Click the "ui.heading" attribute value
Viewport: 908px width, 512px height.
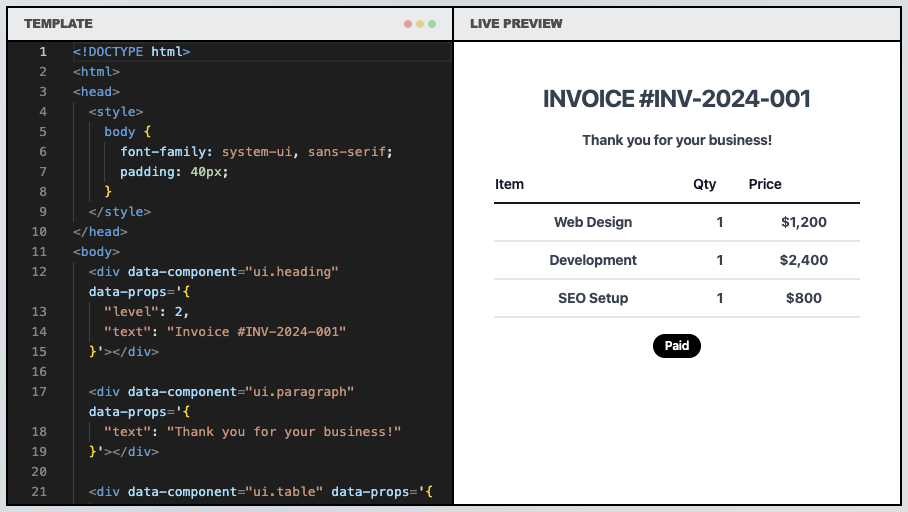tap(292, 272)
